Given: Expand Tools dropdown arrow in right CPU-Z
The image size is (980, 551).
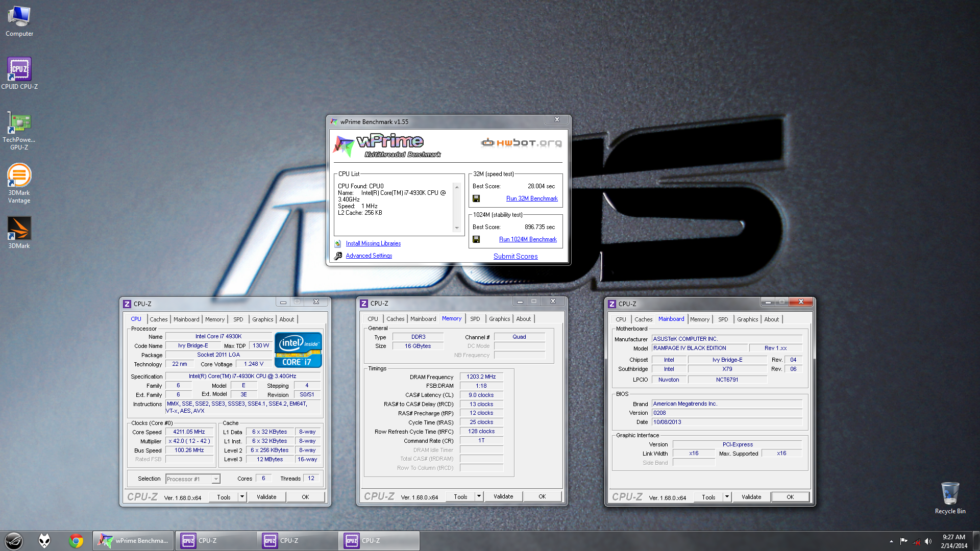Looking at the screenshot, I should point(727,497).
